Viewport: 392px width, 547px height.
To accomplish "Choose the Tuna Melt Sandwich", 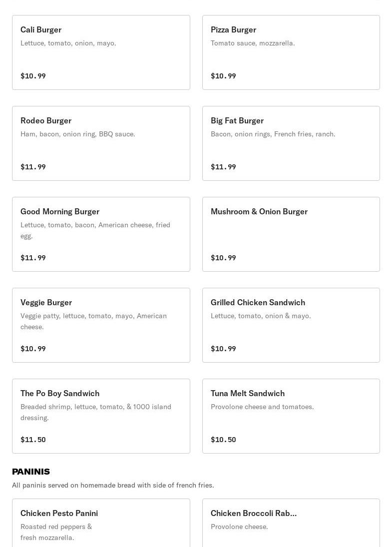I will coord(291,416).
